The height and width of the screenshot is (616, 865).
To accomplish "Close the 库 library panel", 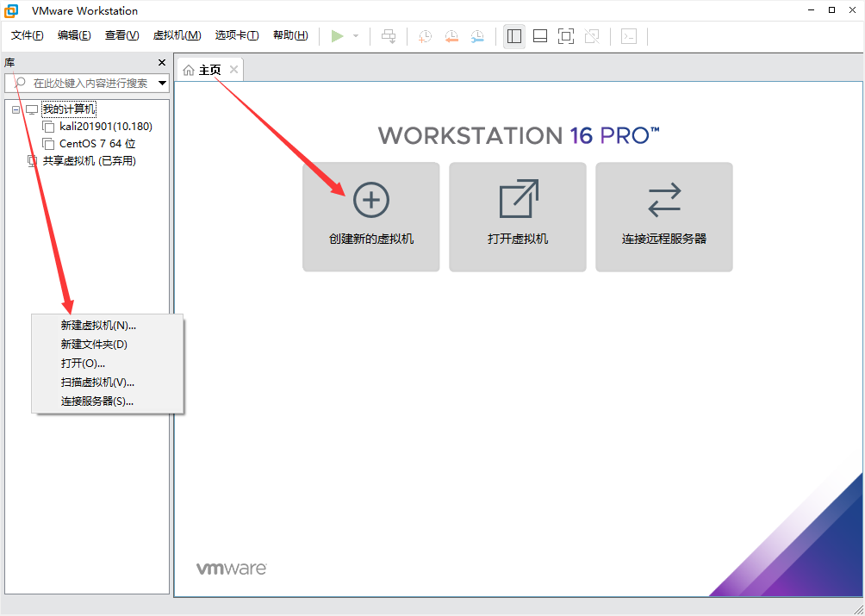I will 162,63.
